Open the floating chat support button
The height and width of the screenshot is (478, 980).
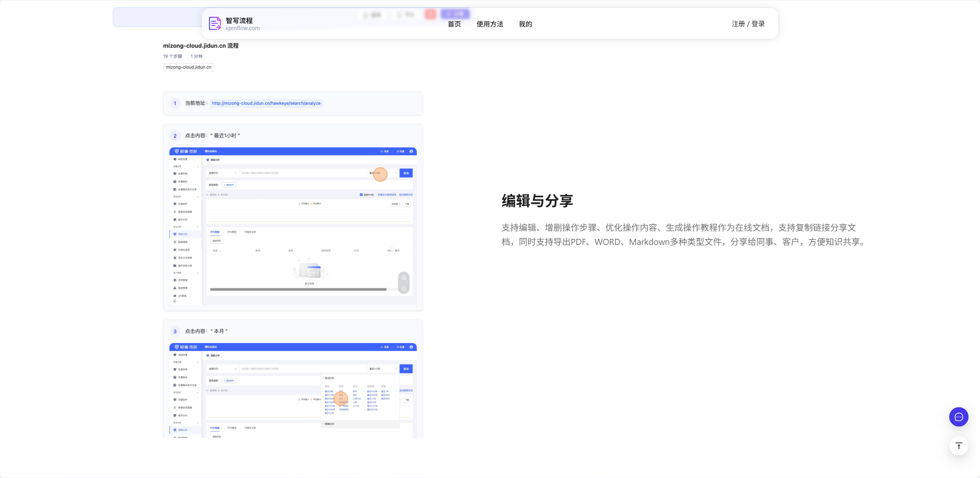(x=958, y=417)
